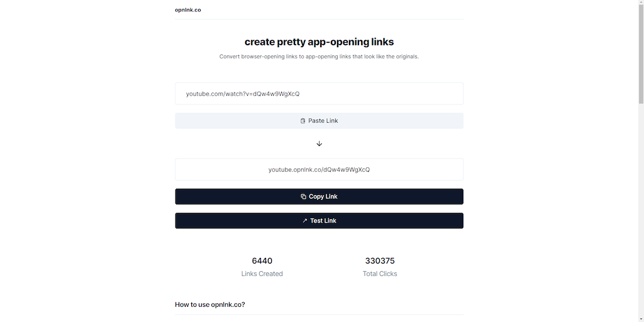
Task: Click the 6440 links counter
Action: click(x=262, y=261)
